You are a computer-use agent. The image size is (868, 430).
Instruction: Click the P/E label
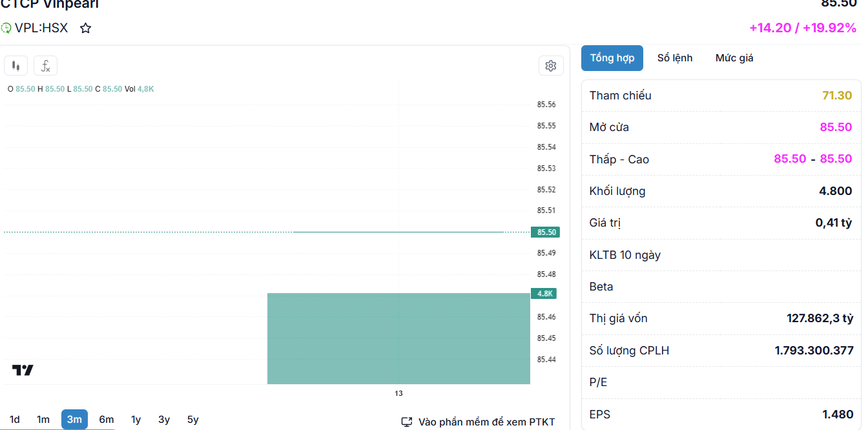pyautogui.click(x=599, y=382)
